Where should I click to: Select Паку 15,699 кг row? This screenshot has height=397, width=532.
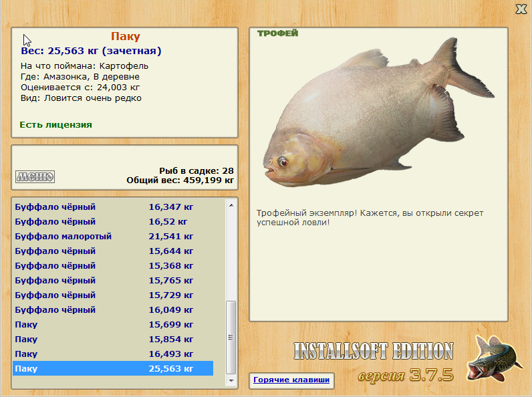(113, 324)
